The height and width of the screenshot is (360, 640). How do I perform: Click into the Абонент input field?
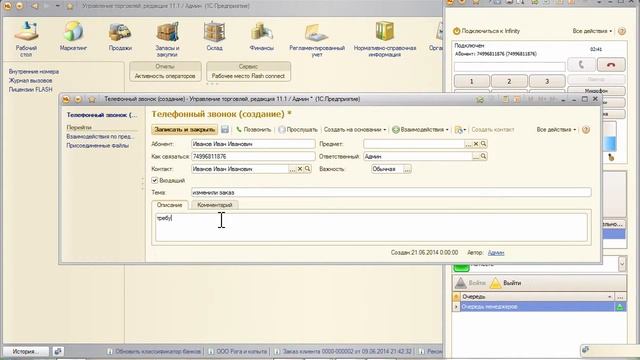(253, 144)
